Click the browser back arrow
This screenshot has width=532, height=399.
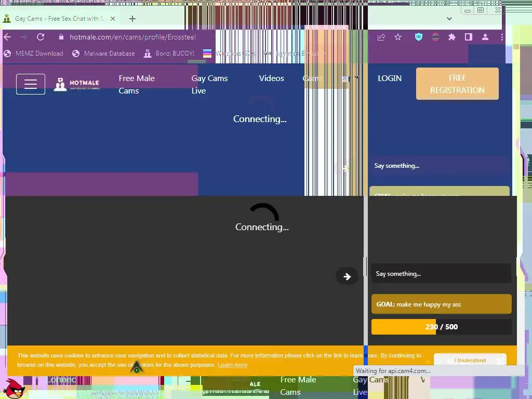pyautogui.click(x=7, y=37)
